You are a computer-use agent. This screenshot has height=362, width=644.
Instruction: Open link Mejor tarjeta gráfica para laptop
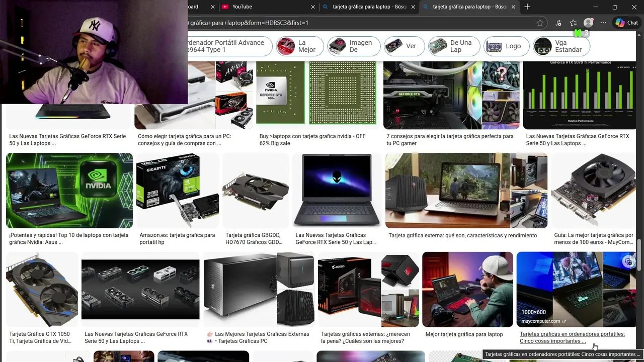pyautogui.click(x=464, y=334)
